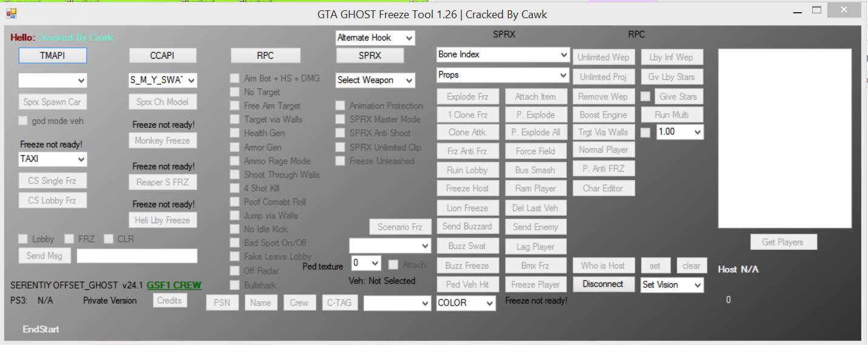Click the Char Editor button
This screenshot has height=345, width=868.
point(603,188)
